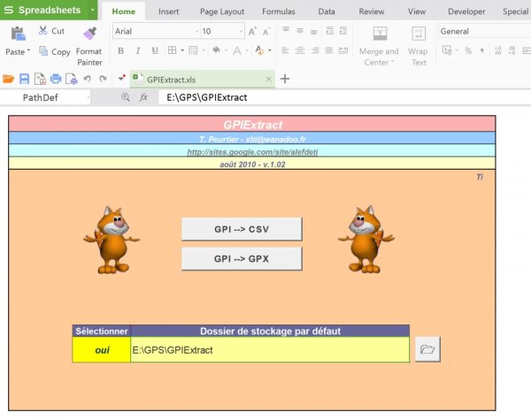Click the Format Painter icon
Screen dimensions: 531x420
click(x=88, y=34)
